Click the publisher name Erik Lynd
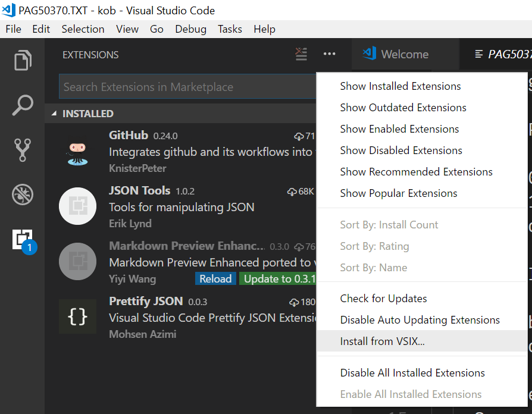The image size is (532, 414). point(130,224)
